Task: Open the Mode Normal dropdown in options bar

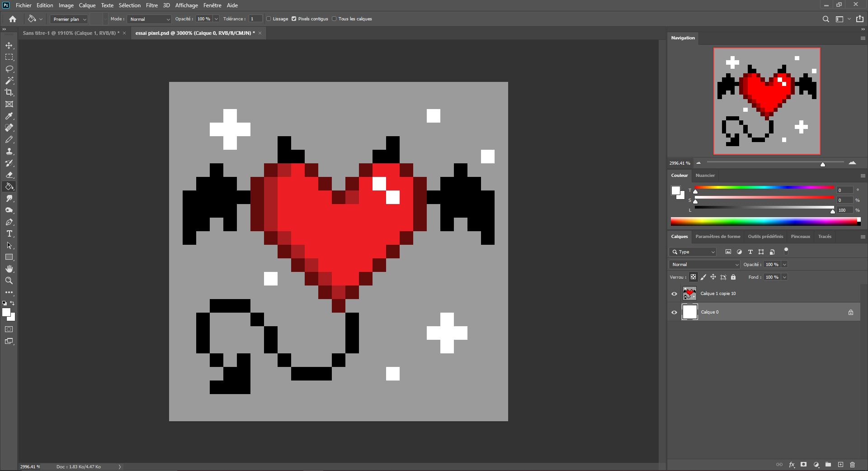Action: 149,19
